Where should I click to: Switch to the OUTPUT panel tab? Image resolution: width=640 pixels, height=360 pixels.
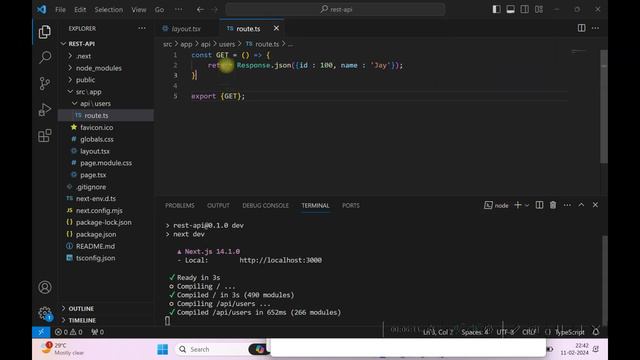tap(218, 205)
